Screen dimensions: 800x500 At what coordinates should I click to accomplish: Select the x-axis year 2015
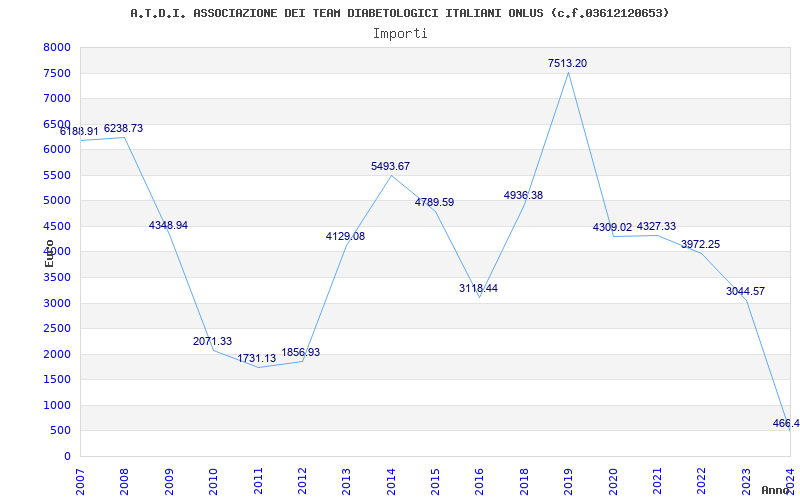click(x=435, y=482)
